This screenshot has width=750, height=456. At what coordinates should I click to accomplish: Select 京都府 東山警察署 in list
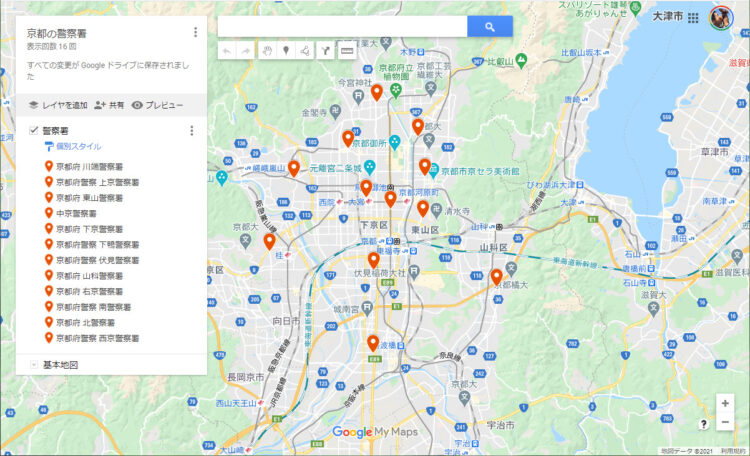tap(89, 198)
